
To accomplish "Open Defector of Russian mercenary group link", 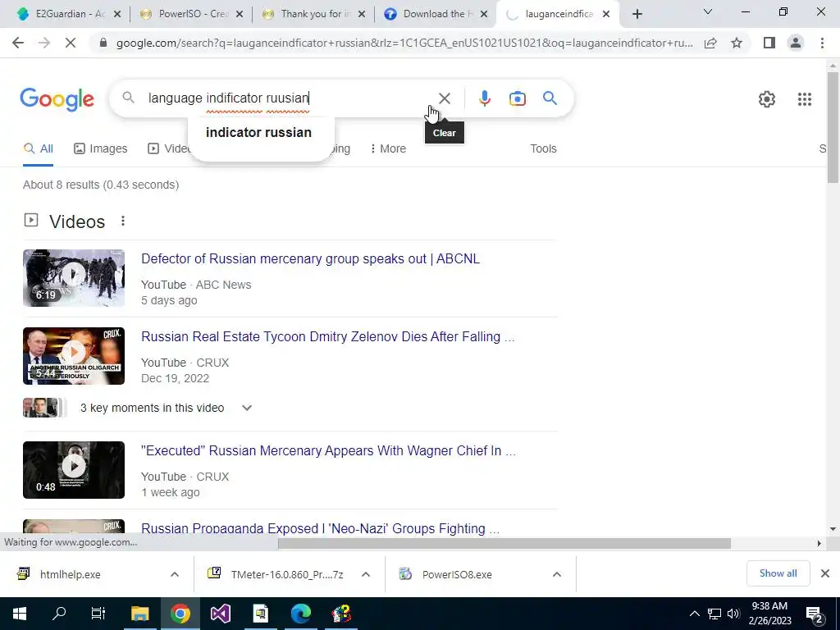I will (310, 258).
